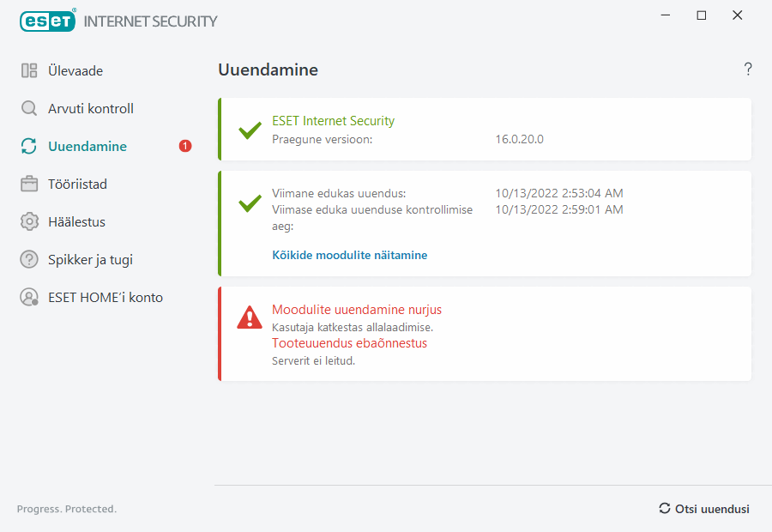Open the Kõikide moodulite näitamine link
772x532 pixels.
(x=349, y=255)
